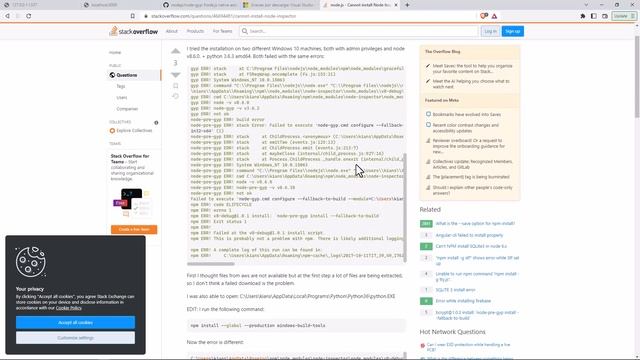Screen dimensions: 640x360
Task: Click the Sign up button
Action: pos(513,31)
